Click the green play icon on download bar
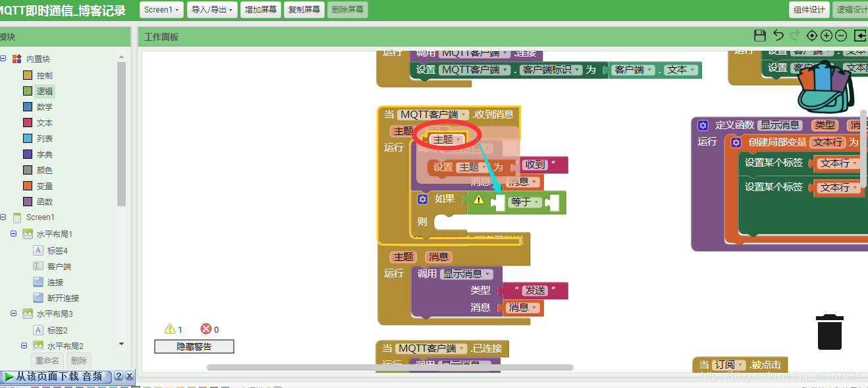Image resolution: width=868 pixels, height=388 pixels. point(9,376)
